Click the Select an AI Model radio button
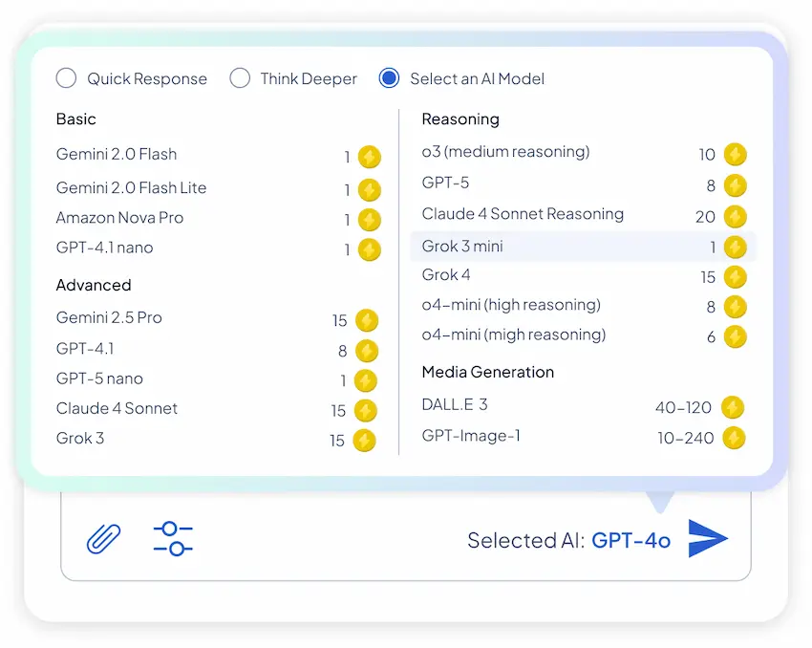812x648 pixels. coord(389,78)
